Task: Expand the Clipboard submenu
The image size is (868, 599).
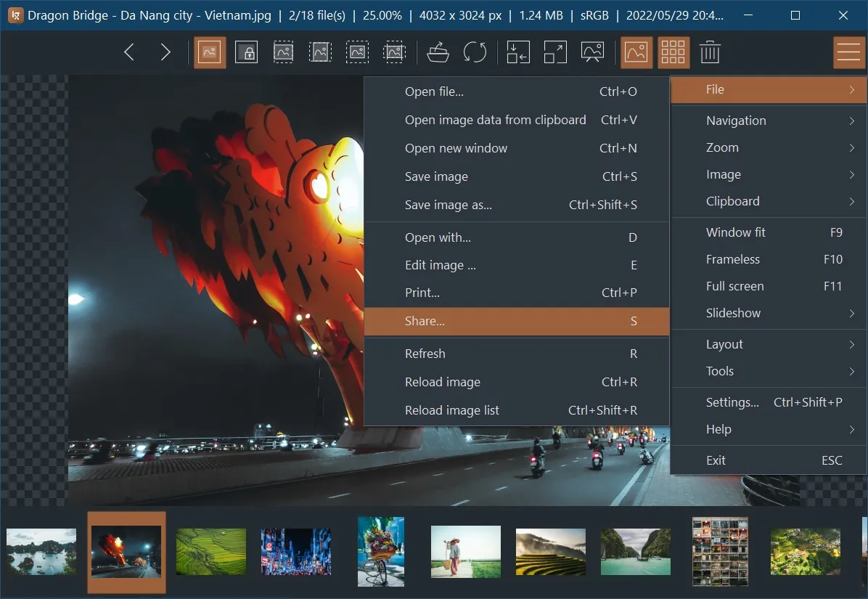Action: point(769,202)
